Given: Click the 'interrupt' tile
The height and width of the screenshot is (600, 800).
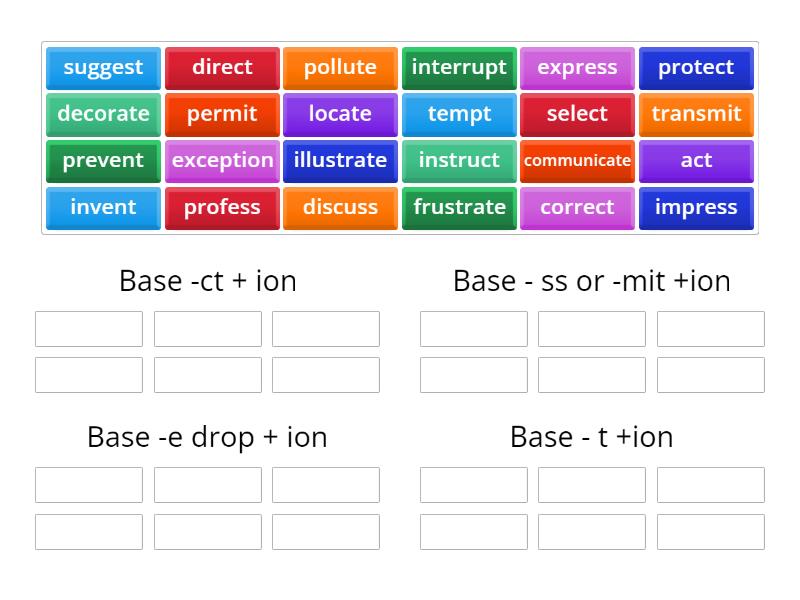Looking at the screenshot, I should pos(459,68).
